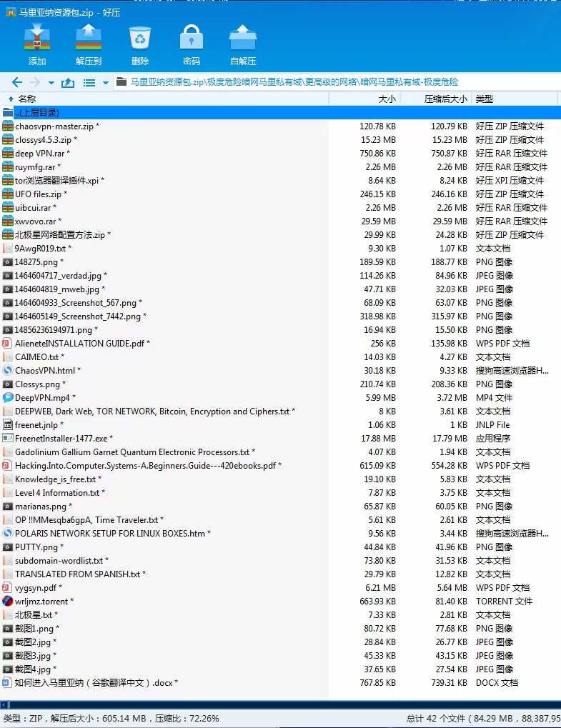Select 1464605149_Screenshot_7442.png file name
Screen dimensions: 561x728
[x=78, y=316]
